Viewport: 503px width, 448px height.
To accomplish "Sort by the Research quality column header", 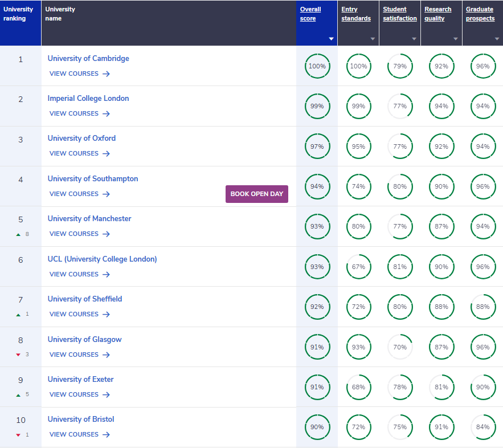I will point(437,14).
